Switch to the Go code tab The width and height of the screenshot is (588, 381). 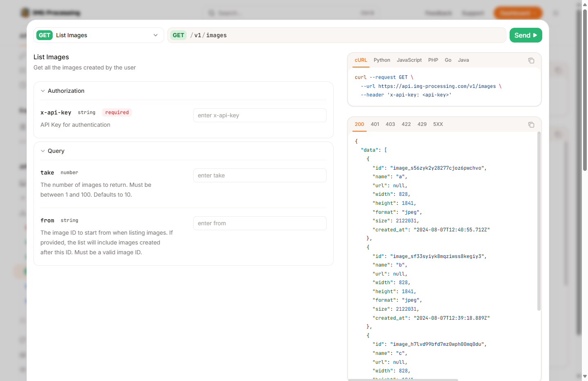[448, 60]
